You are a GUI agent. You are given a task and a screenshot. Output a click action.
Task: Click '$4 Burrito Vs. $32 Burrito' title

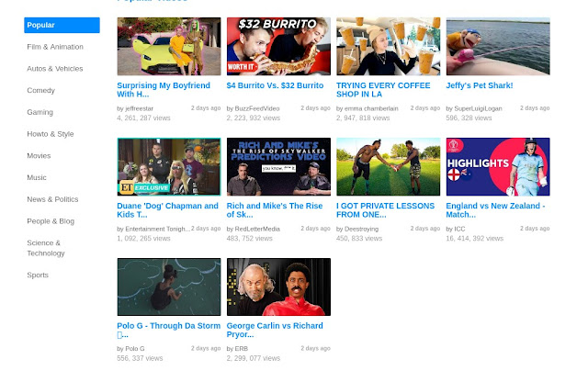(275, 85)
